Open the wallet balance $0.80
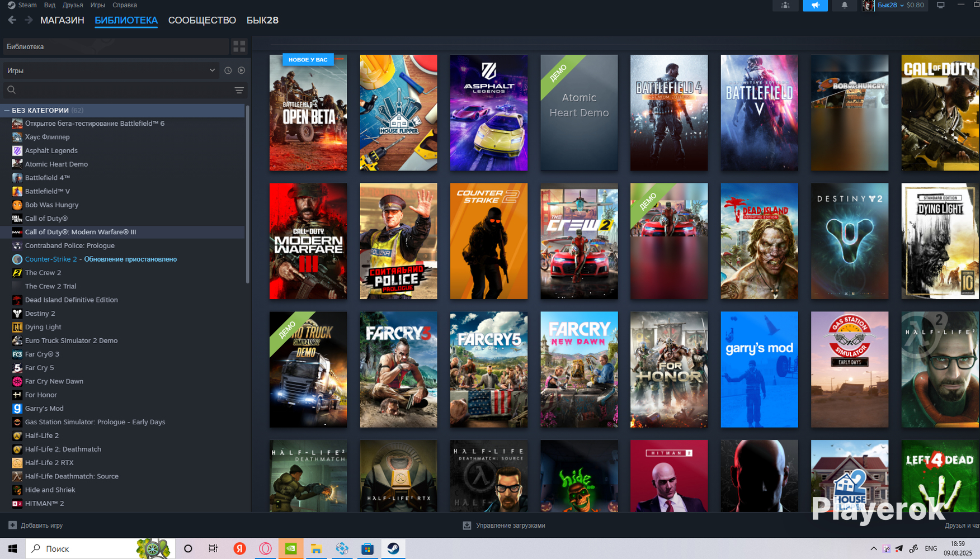This screenshot has width=980, height=559. tap(915, 5)
